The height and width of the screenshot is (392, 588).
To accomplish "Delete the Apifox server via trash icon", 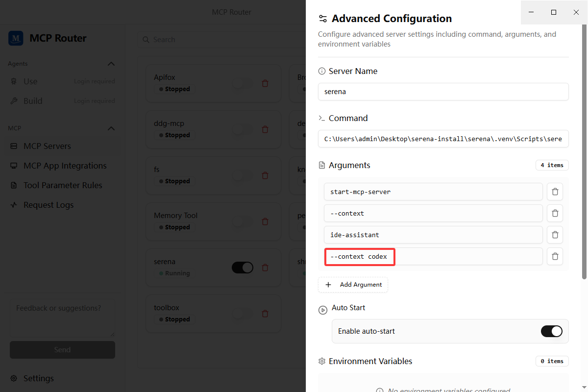I will (265, 83).
